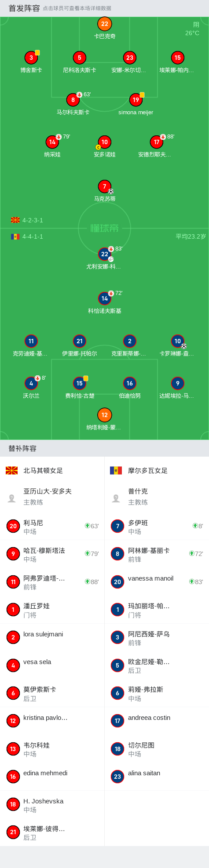Open substitute alina saitan number 23
Image resolution: width=209 pixels, height=868 pixels.
pos(157,777)
